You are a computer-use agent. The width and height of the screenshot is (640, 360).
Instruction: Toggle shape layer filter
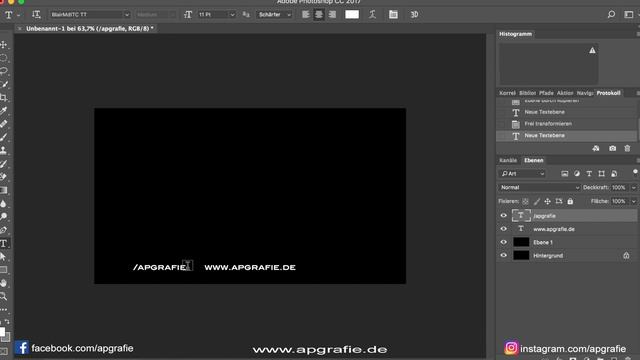click(601, 174)
